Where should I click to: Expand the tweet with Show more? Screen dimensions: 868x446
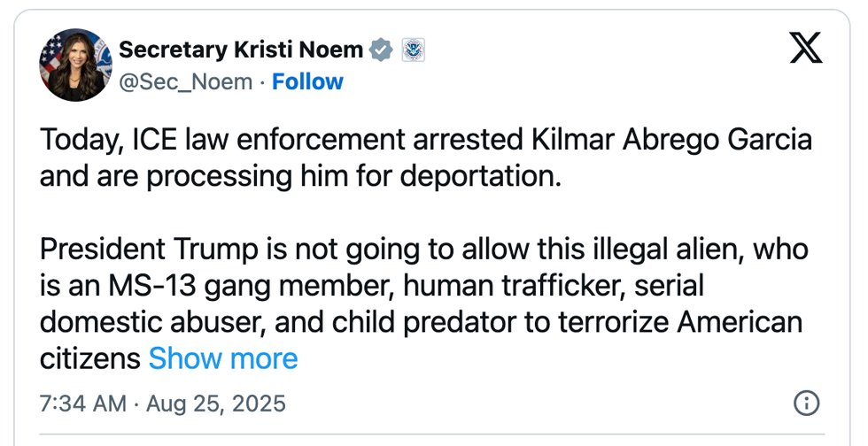click(x=223, y=358)
